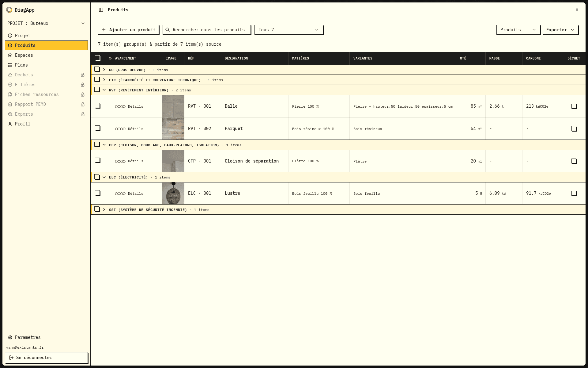
Task: Open the Dalle stone tile thumbnail
Action: [x=173, y=106]
